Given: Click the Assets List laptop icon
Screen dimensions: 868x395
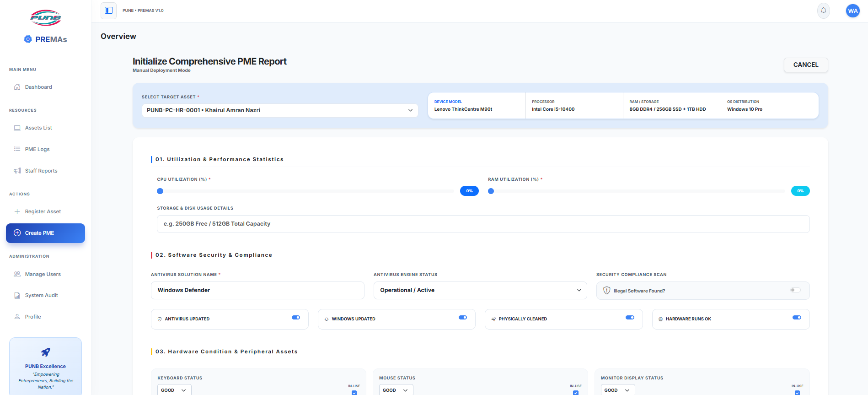Looking at the screenshot, I should pyautogui.click(x=17, y=128).
